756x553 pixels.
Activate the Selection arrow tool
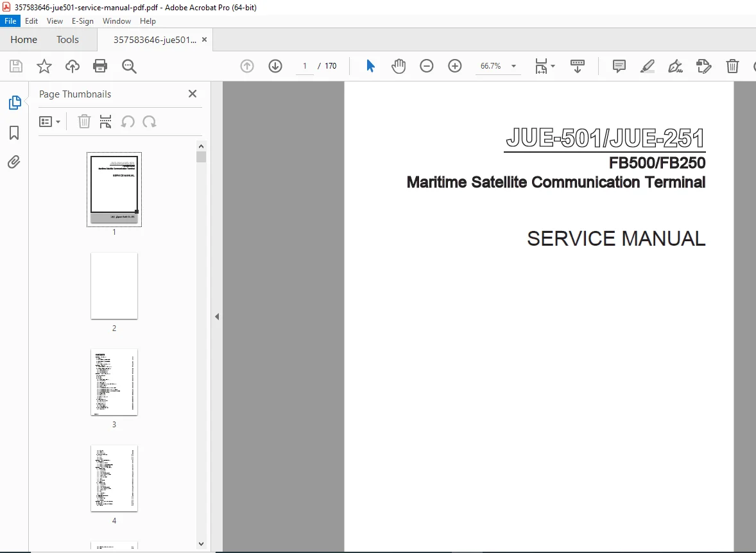pos(370,66)
